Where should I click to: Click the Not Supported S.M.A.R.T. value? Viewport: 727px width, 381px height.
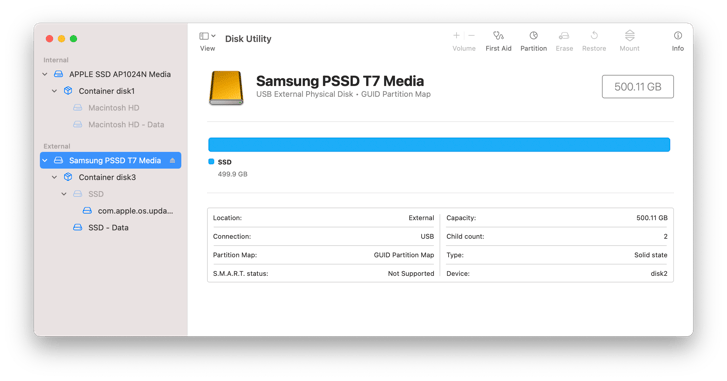[x=411, y=273]
